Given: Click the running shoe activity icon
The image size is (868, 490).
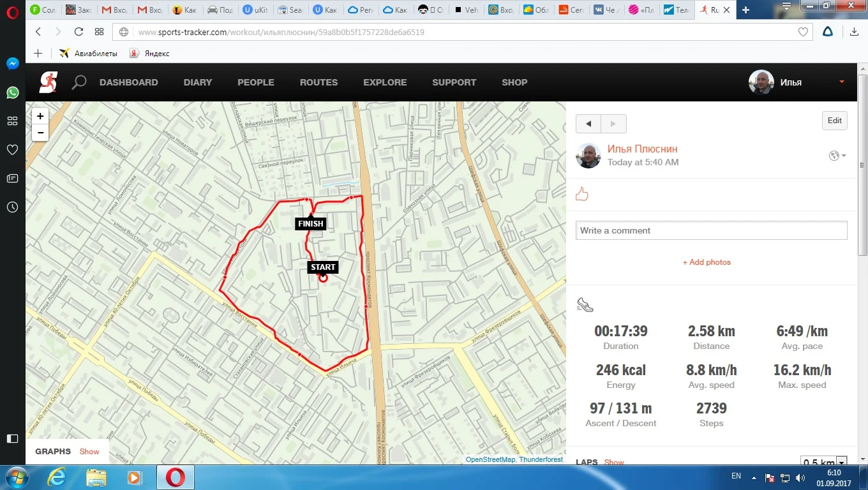Looking at the screenshot, I should pos(585,306).
